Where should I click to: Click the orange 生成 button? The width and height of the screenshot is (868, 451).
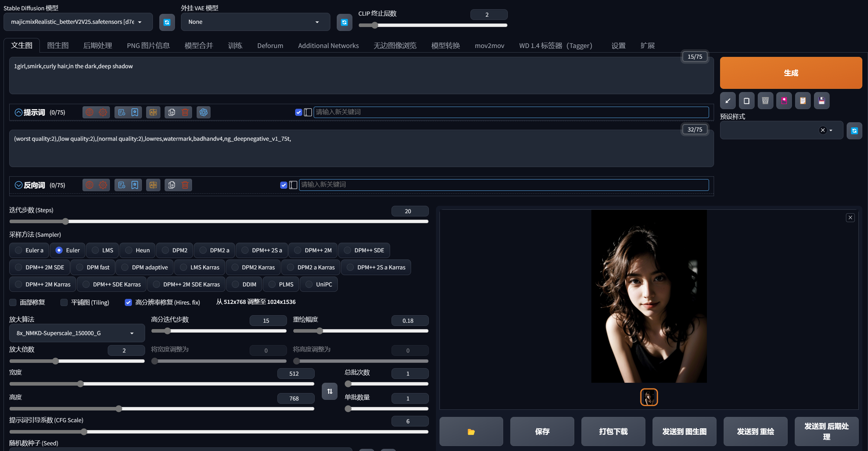click(x=790, y=73)
